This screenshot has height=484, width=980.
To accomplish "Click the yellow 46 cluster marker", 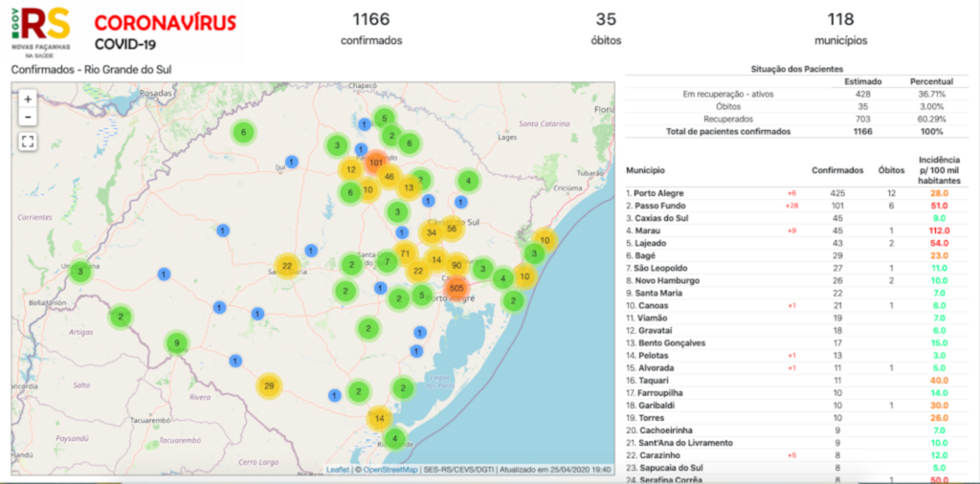I will [389, 177].
